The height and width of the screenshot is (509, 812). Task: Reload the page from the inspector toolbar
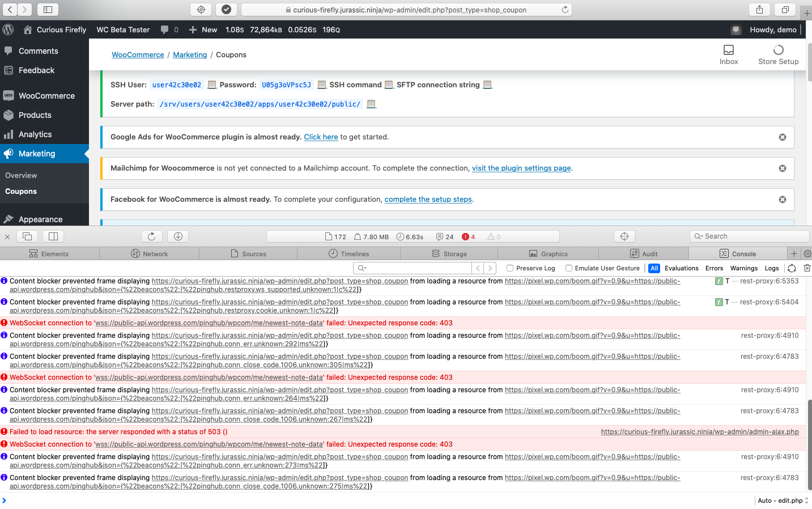[152, 236]
